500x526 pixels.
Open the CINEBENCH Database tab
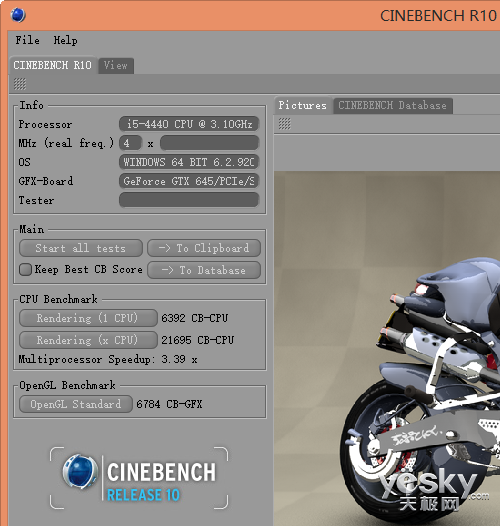click(x=393, y=106)
